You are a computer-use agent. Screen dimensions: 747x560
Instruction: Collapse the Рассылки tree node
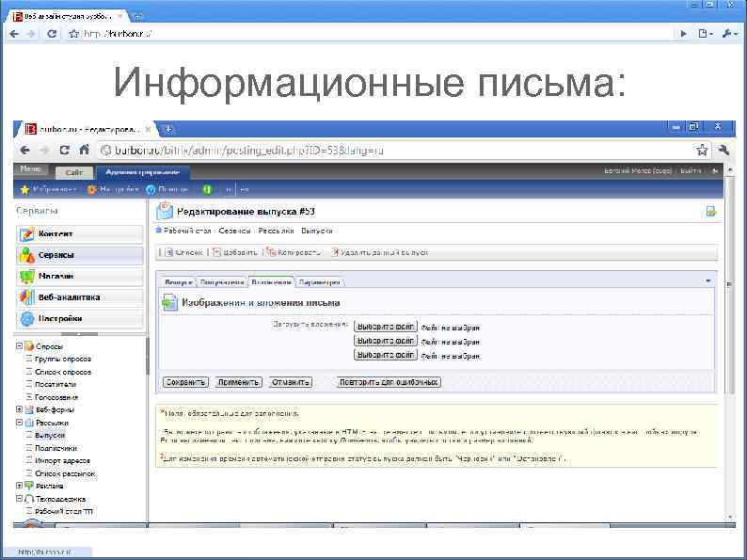(19, 423)
